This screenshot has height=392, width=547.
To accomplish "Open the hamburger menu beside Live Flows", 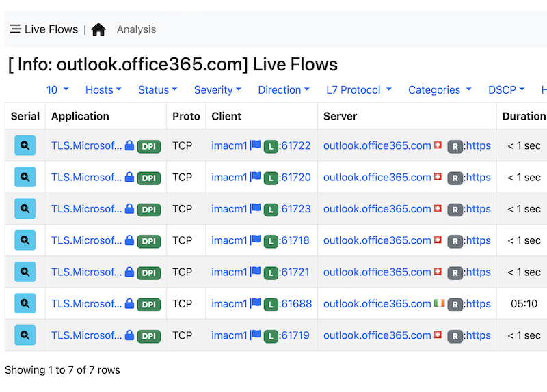I will pyautogui.click(x=15, y=29).
